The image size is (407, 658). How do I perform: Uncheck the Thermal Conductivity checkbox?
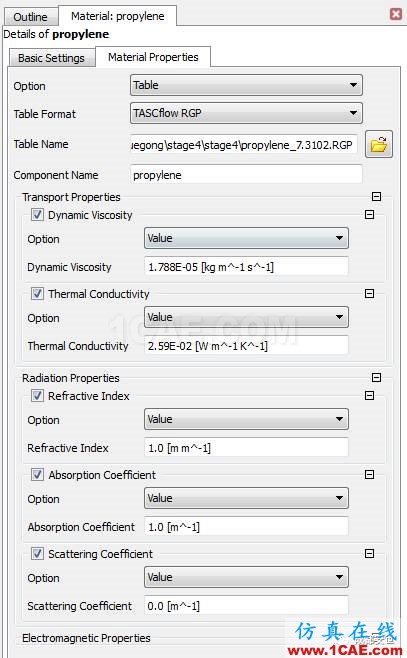37,294
